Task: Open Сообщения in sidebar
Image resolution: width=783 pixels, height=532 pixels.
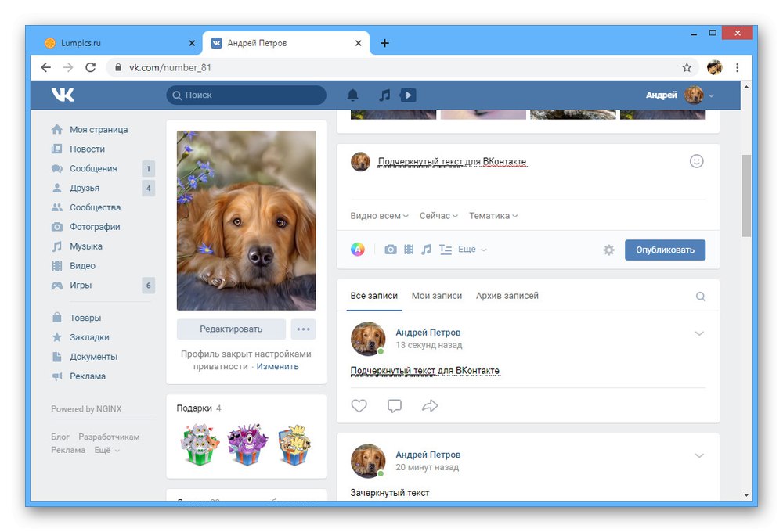Action: tap(93, 168)
